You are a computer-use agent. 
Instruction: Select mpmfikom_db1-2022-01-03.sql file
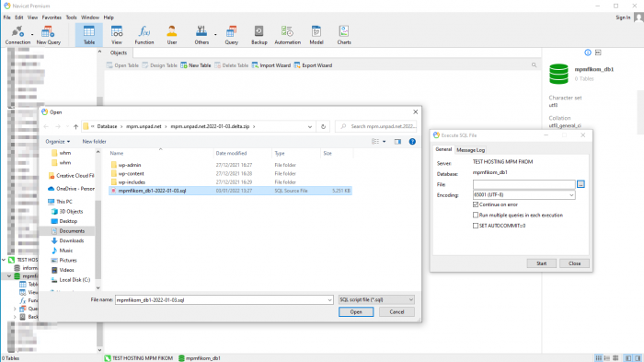click(230, 191)
